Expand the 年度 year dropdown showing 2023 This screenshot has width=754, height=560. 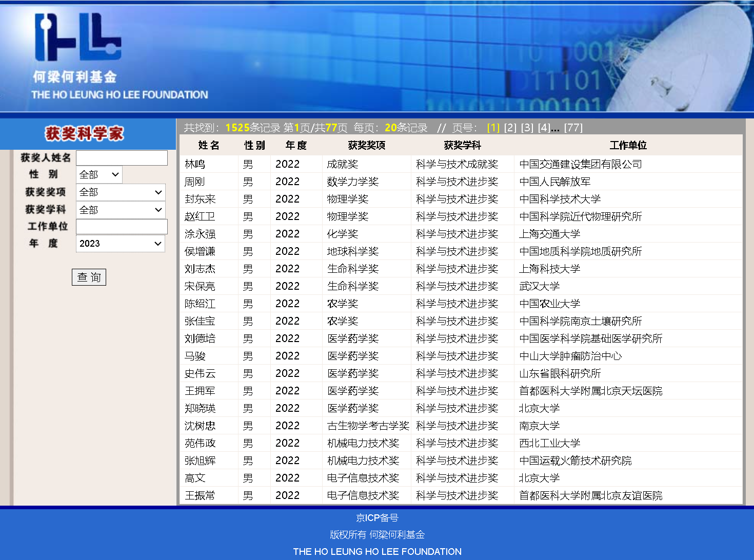(x=121, y=244)
